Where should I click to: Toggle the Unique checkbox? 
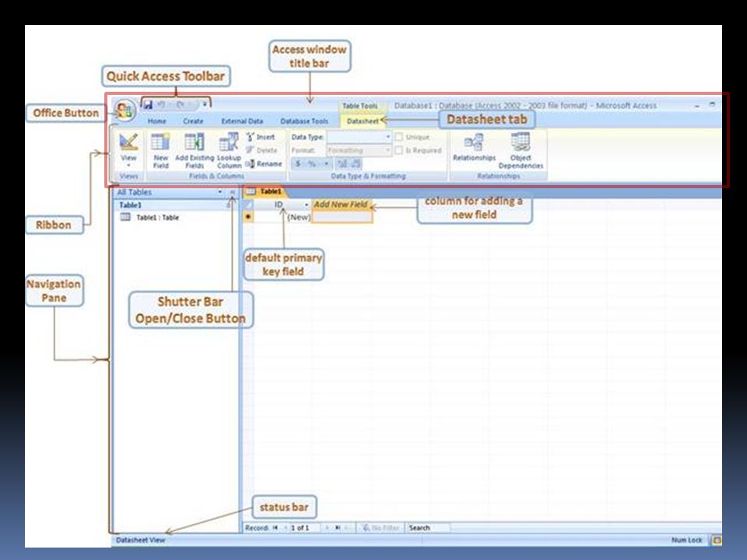399,137
